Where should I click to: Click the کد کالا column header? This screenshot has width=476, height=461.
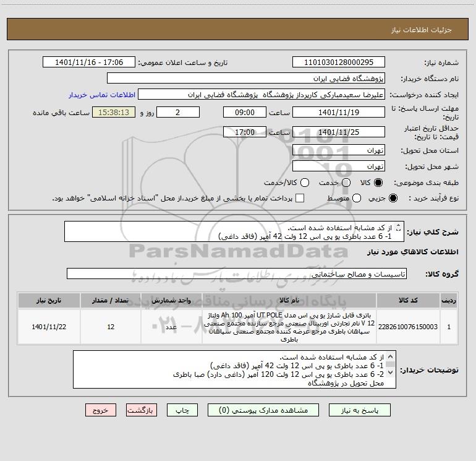(408, 301)
